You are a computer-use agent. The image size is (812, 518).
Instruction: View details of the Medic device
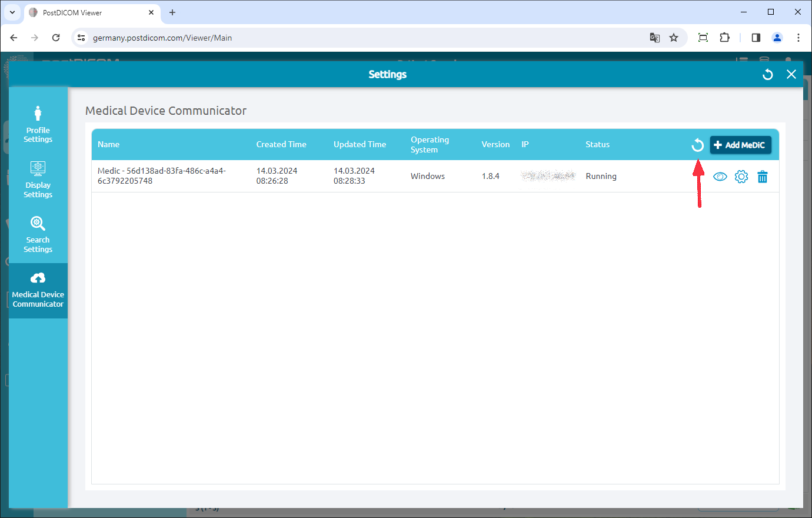(x=720, y=176)
